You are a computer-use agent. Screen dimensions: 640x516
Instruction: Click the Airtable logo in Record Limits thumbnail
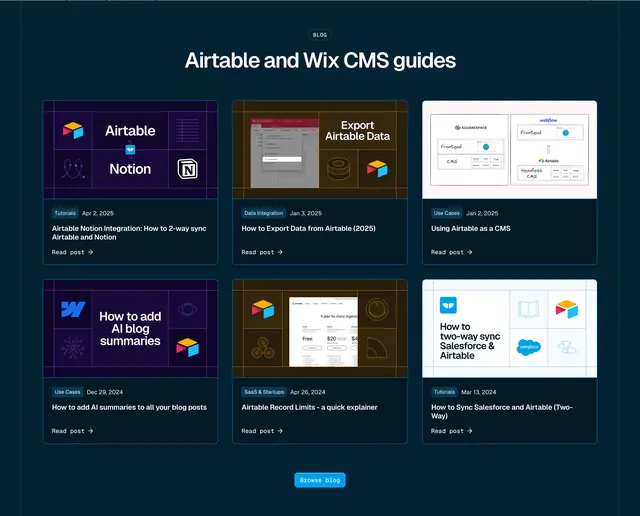click(263, 309)
